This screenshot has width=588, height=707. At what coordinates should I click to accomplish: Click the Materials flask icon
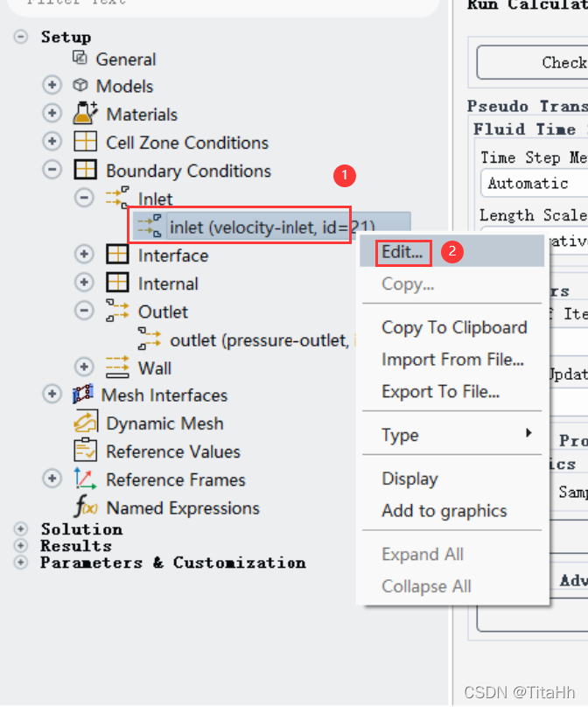(x=85, y=114)
